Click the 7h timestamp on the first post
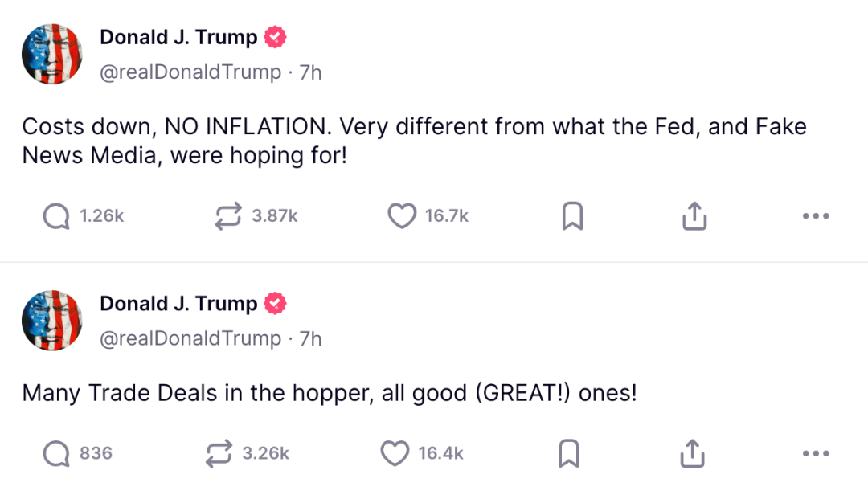Viewport: 868px width, 491px height. click(x=310, y=72)
